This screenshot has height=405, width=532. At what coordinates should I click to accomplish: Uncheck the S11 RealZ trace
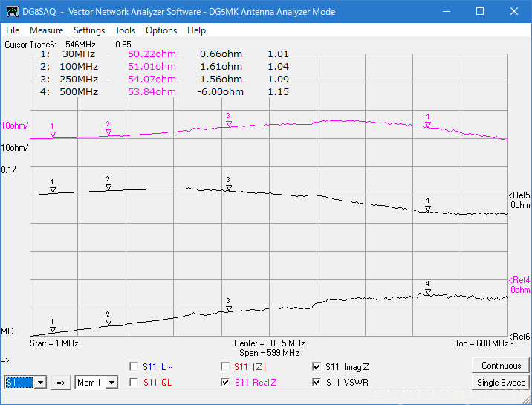pos(225,382)
